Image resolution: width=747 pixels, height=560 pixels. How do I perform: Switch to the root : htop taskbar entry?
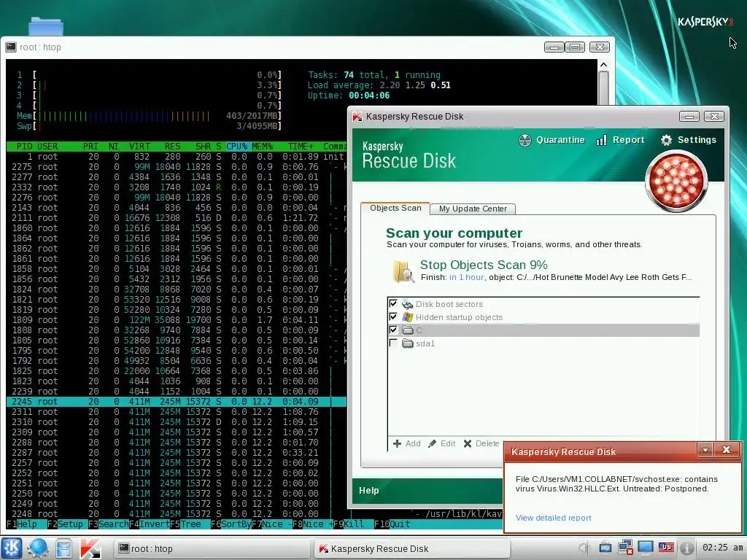(212, 548)
